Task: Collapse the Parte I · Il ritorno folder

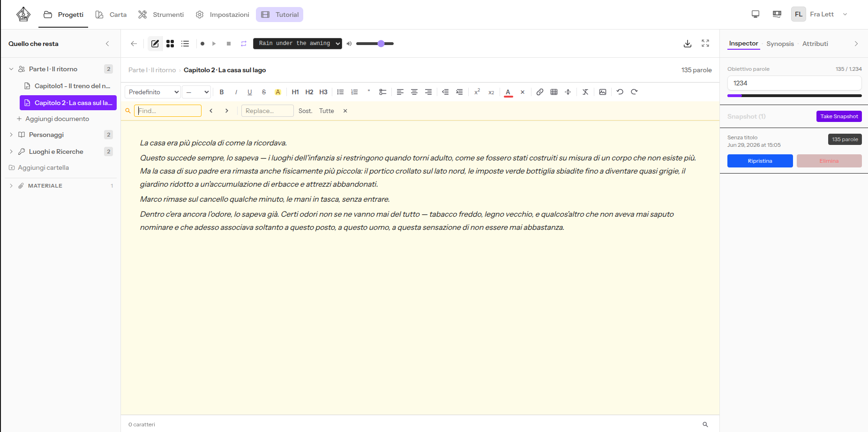Action: [x=11, y=69]
